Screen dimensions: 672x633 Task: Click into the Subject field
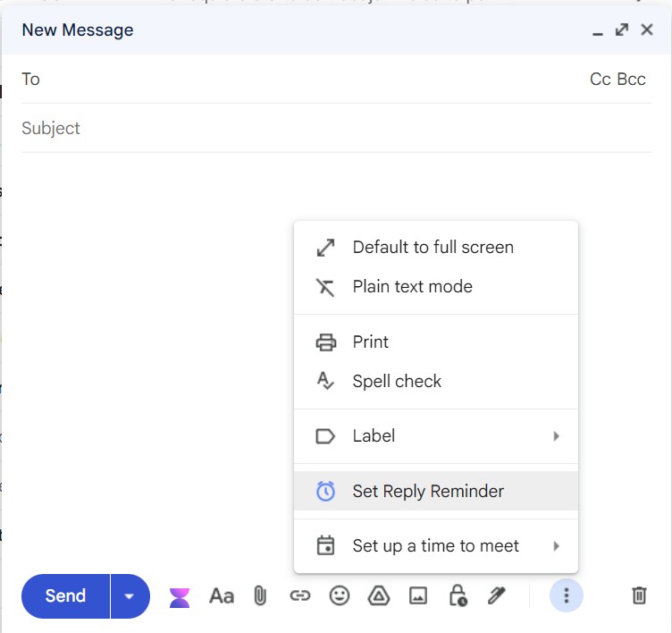[x=313, y=129]
